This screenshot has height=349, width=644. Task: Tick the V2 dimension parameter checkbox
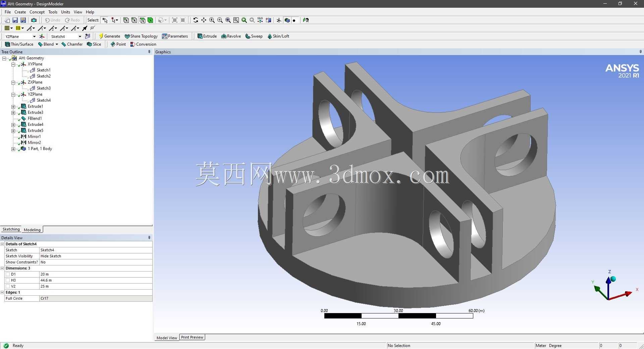(x=8, y=286)
